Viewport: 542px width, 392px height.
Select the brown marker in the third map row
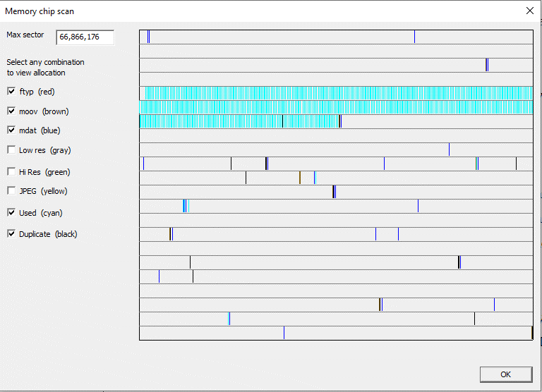tap(486, 65)
